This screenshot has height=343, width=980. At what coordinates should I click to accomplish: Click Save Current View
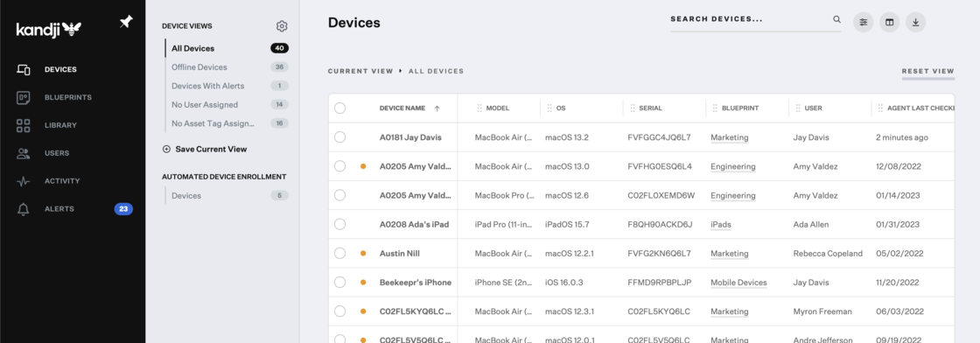[211, 150]
